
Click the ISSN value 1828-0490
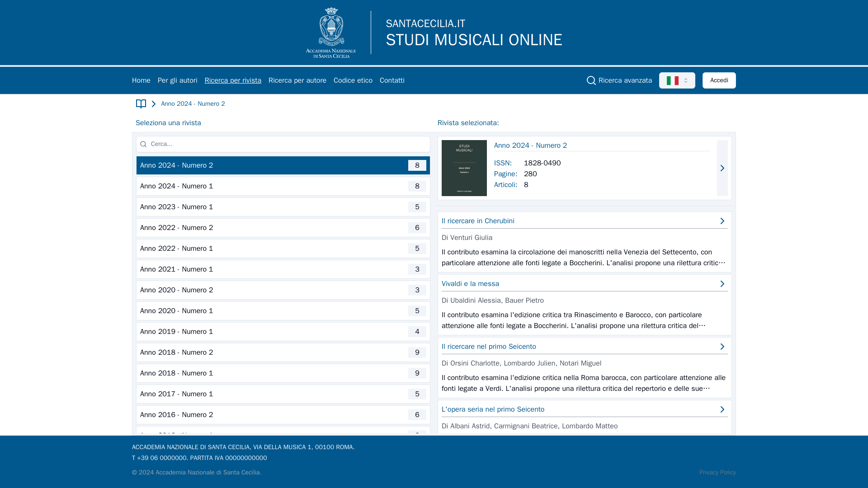(542, 163)
